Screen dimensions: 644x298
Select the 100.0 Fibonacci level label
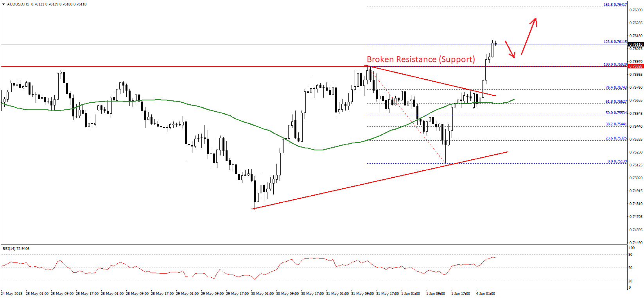615,64
